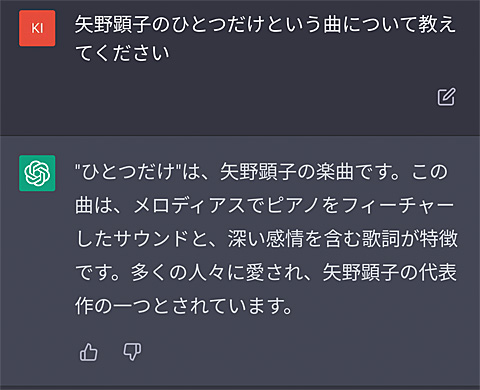Click 多くの人々に愛され in the reply
480x390 pixels.
pos(209,272)
